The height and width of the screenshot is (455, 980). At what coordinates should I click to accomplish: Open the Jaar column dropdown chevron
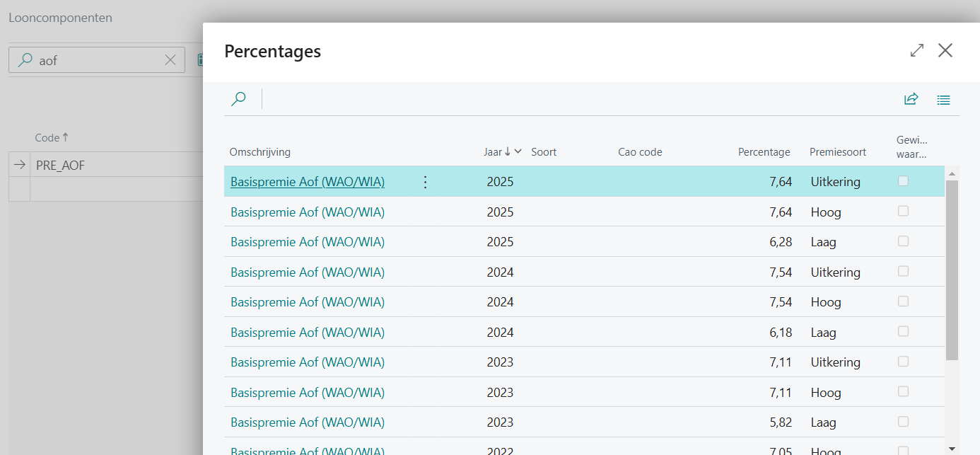tap(518, 151)
